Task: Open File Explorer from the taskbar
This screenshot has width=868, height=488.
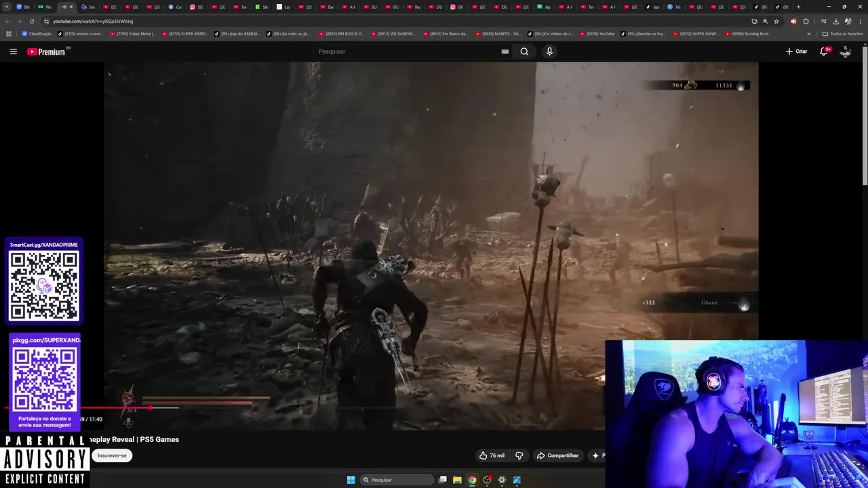Action: point(457,480)
